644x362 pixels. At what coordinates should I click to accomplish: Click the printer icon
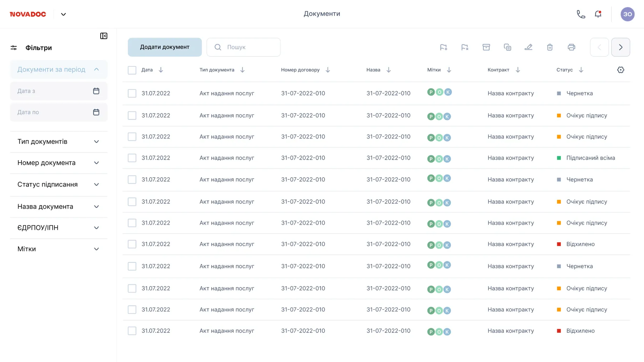click(x=571, y=47)
